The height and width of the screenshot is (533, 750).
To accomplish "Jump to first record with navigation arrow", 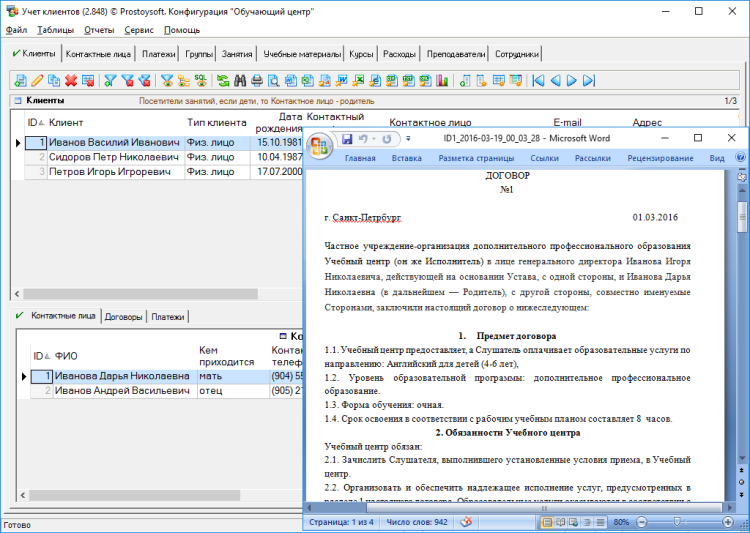I will (538, 80).
